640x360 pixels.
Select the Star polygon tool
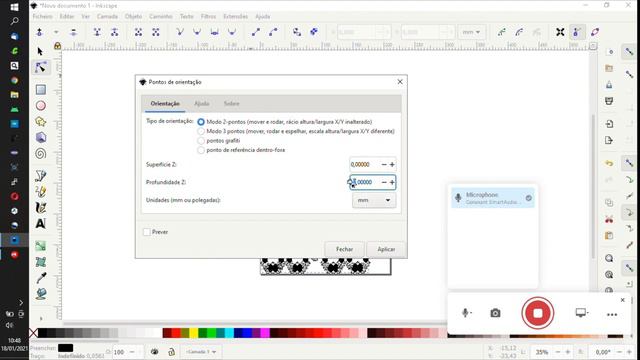40,122
